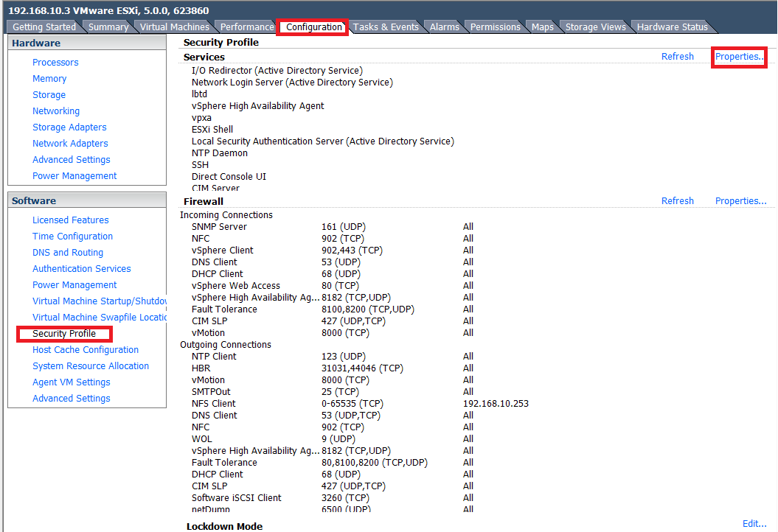This screenshot has height=532, width=778.
Task: Click the 192.168.10.253 allowed IP value
Action: 496,404
